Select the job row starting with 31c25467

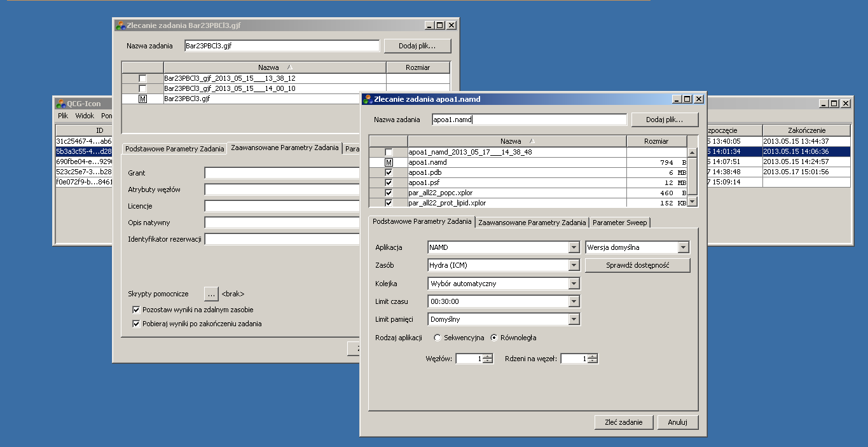pos(83,141)
